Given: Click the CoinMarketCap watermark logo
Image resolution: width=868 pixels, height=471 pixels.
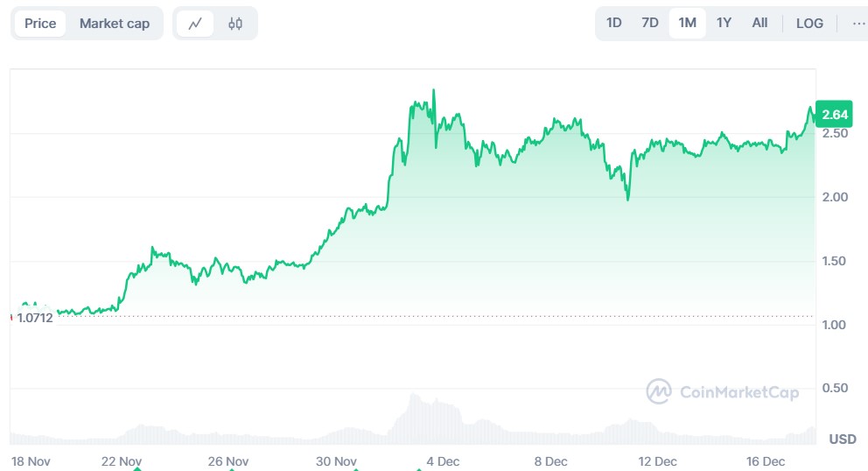Looking at the screenshot, I should point(722,392).
